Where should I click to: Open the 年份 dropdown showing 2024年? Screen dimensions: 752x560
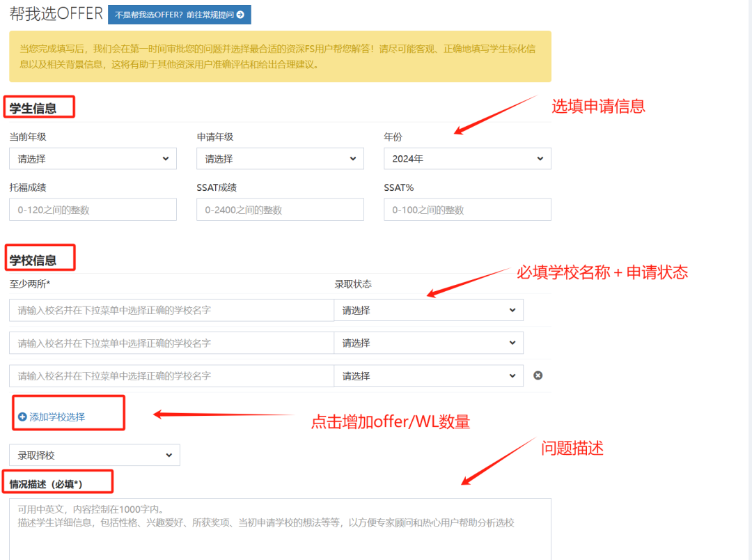click(467, 159)
